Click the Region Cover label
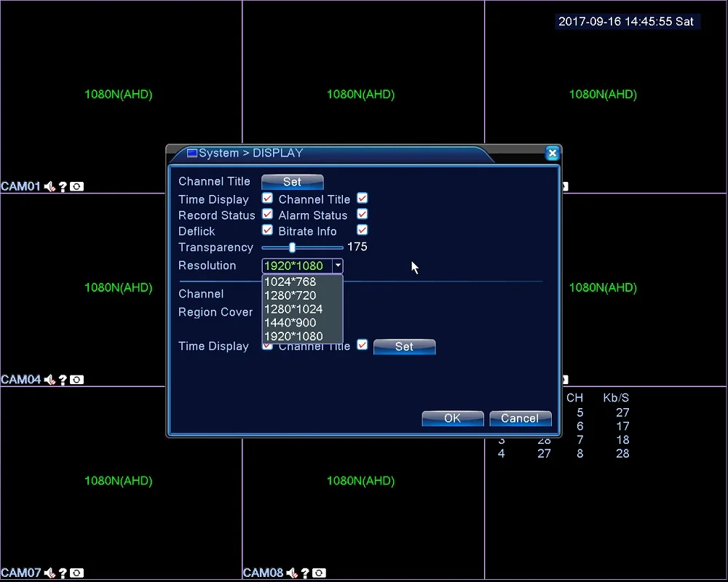Image resolution: width=728 pixels, height=582 pixels. click(x=215, y=312)
